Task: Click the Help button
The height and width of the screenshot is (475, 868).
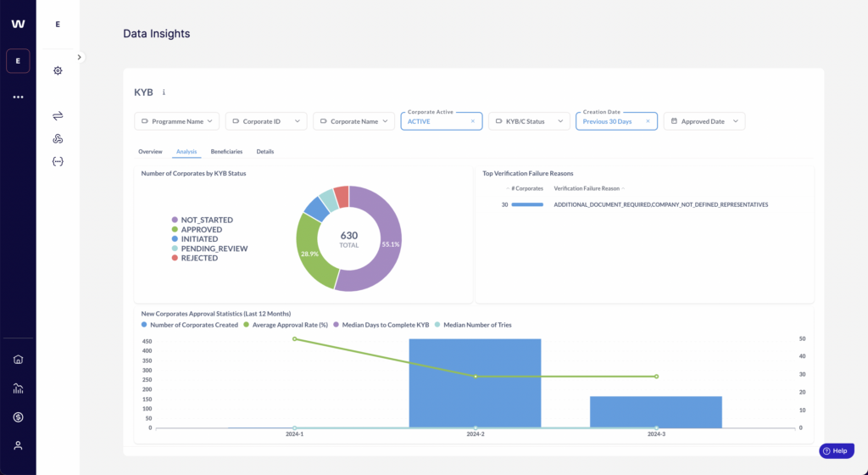Action: (836, 451)
